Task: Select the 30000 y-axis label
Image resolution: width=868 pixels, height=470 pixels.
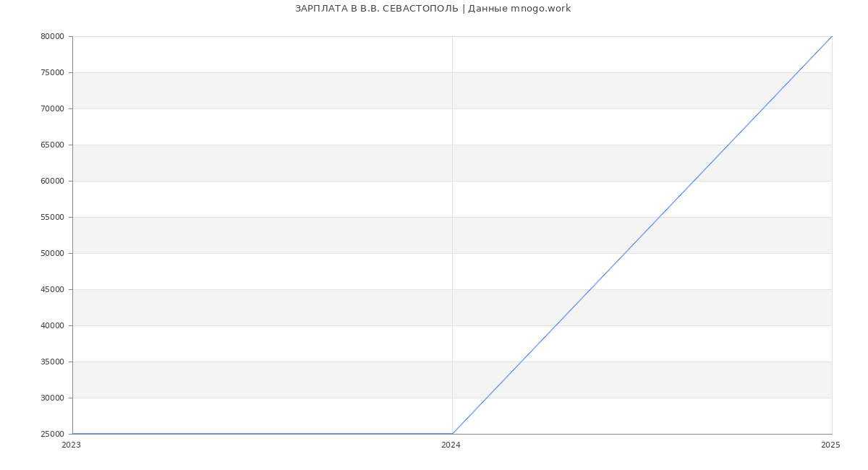Action: [52, 398]
